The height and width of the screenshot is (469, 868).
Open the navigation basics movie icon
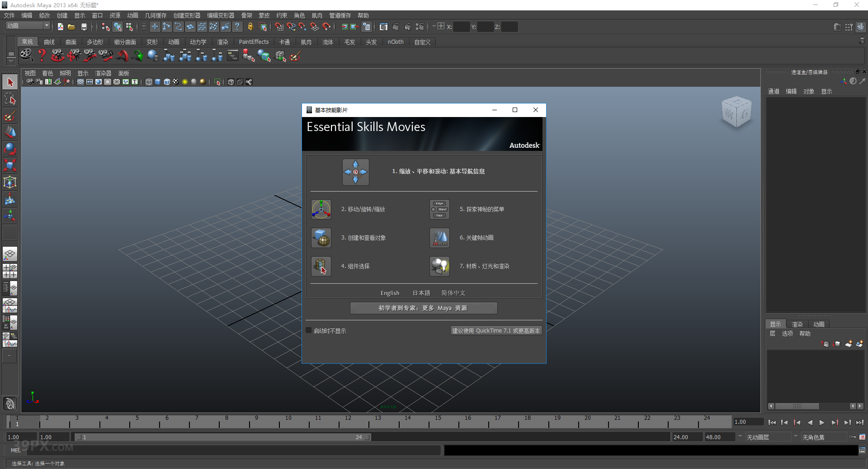355,172
